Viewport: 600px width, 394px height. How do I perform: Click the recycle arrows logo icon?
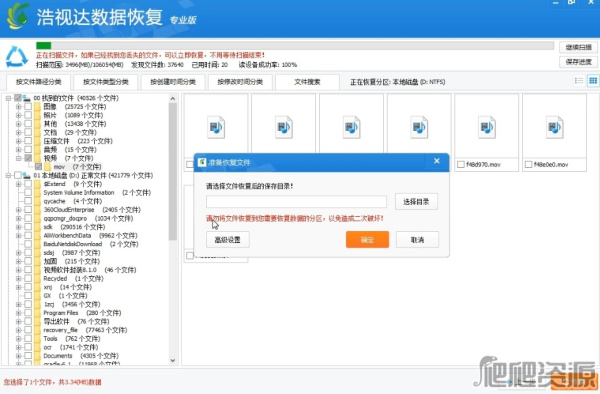17,56
